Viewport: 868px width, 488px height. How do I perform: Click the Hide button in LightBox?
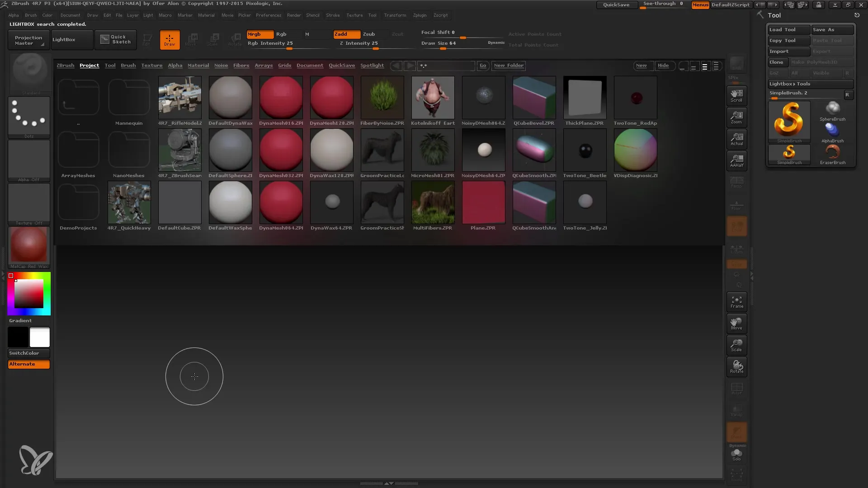point(663,66)
